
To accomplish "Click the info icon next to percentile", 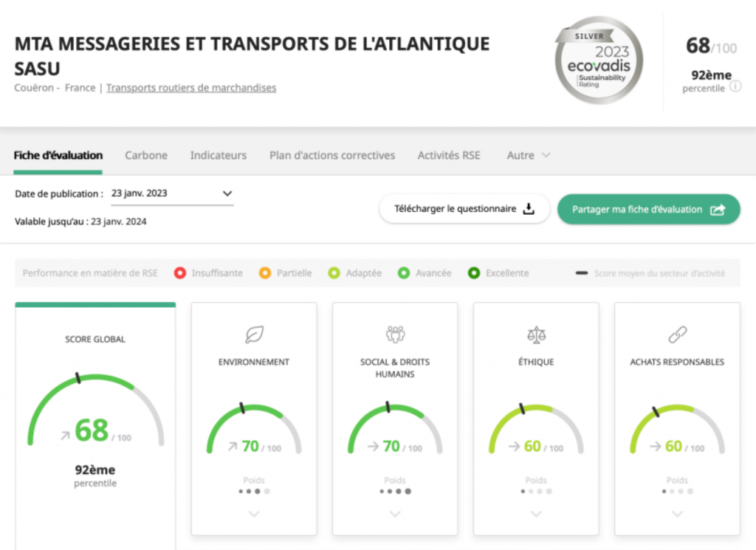I will pos(735,87).
